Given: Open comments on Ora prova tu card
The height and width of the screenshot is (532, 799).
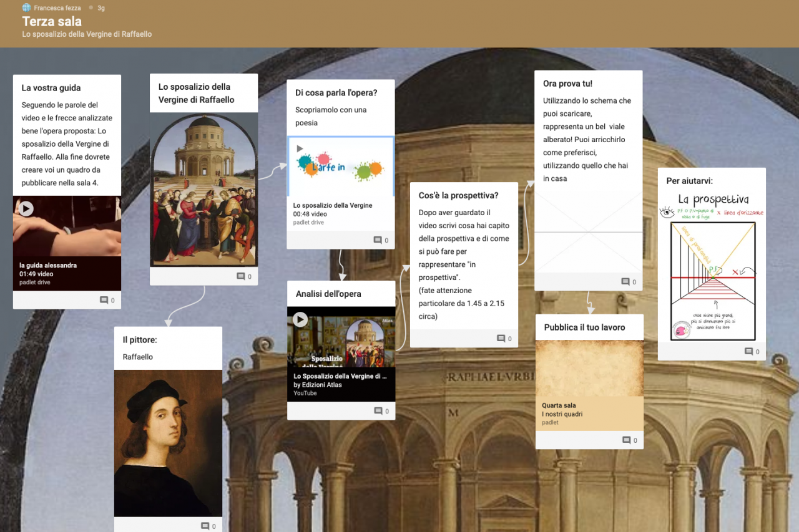Looking at the screenshot, I should point(629,282).
